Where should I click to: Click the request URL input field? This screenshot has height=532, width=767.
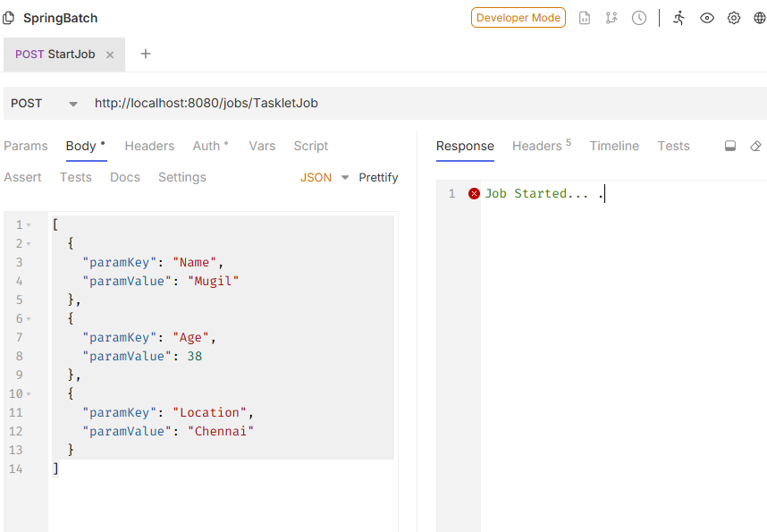coord(420,104)
